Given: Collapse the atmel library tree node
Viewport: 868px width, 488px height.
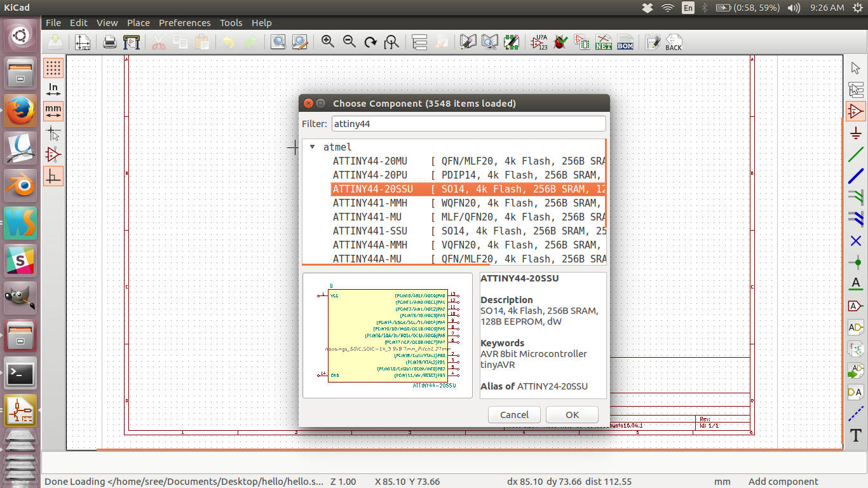Looking at the screenshot, I should (312, 147).
